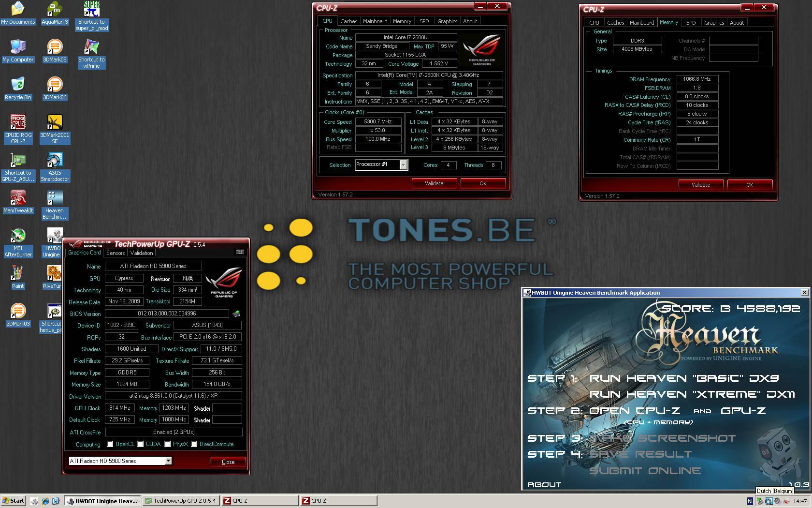Open Validation tab in GPU-Z

[x=142, y=253]
